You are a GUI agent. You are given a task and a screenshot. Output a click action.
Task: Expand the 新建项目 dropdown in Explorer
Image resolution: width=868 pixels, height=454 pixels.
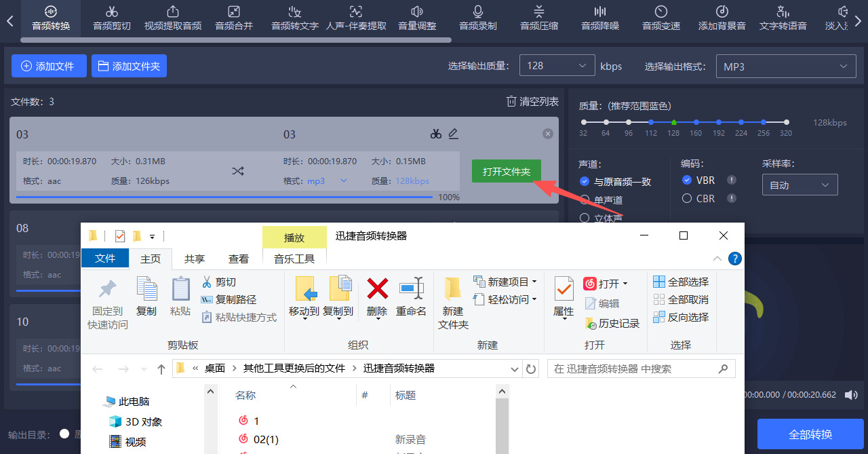534,282
